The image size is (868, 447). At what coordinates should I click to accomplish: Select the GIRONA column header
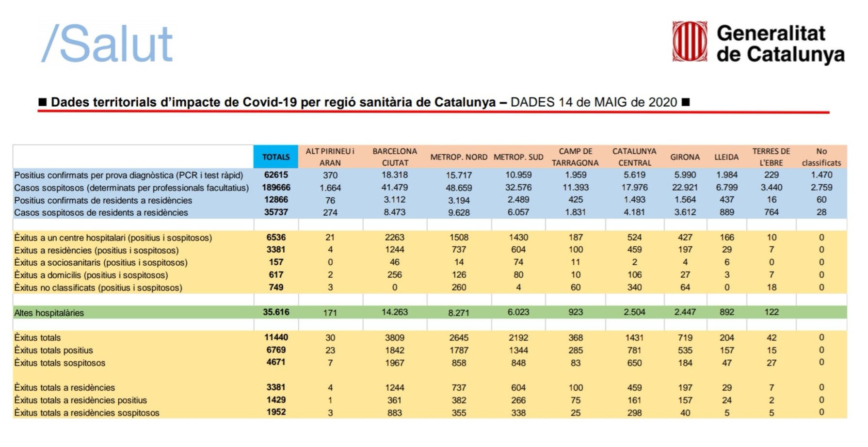[x=685, y=157]
